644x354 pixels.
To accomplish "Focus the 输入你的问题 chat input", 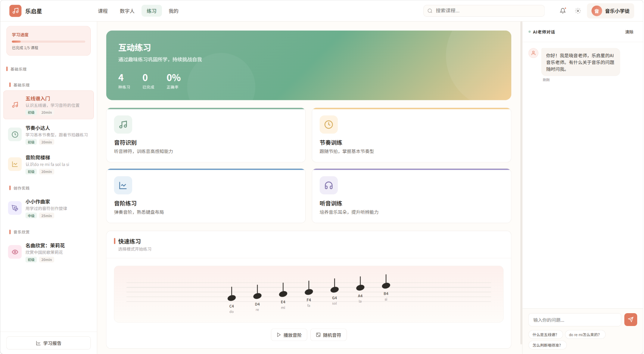I will 575,320.
